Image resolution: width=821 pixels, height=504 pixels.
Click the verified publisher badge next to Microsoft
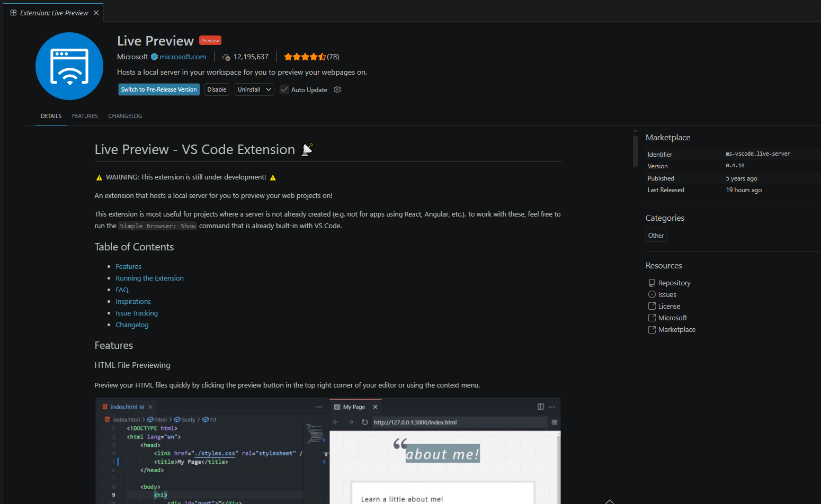(x=154, y=57)
